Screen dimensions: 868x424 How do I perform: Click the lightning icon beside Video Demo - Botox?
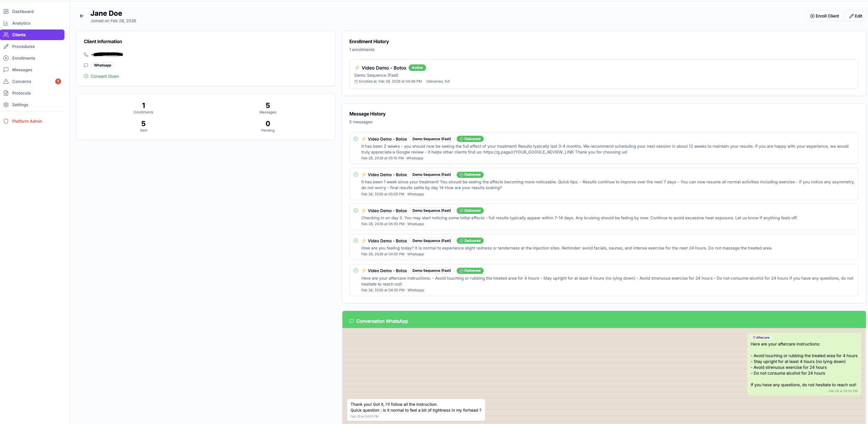click(x=357, y=68)
